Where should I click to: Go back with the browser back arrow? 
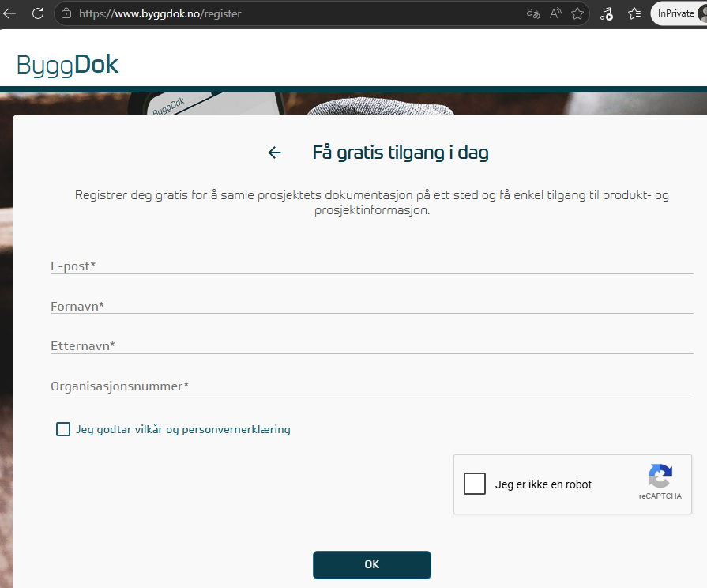point(9,13)
